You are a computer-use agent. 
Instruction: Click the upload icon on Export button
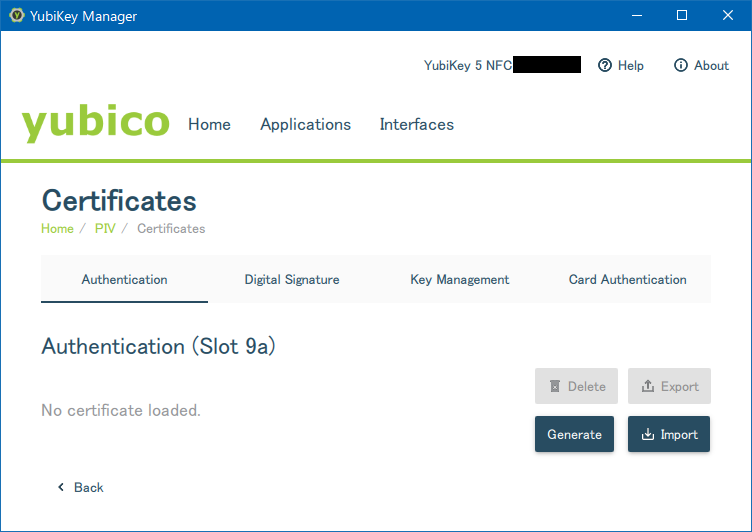click(647, 386)
